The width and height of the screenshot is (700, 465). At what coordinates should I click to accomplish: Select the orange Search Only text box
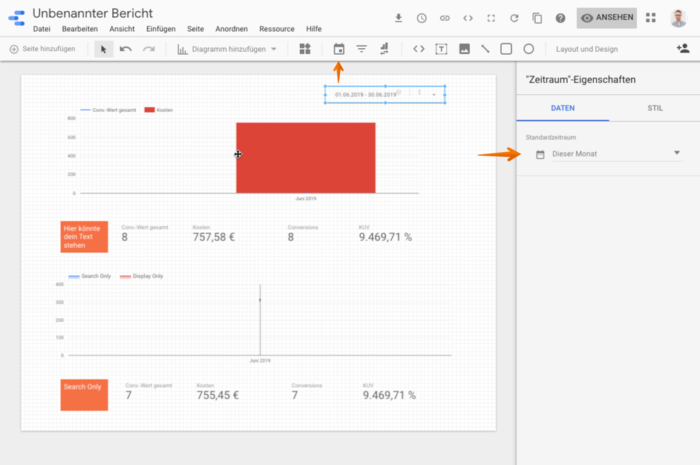84,395
